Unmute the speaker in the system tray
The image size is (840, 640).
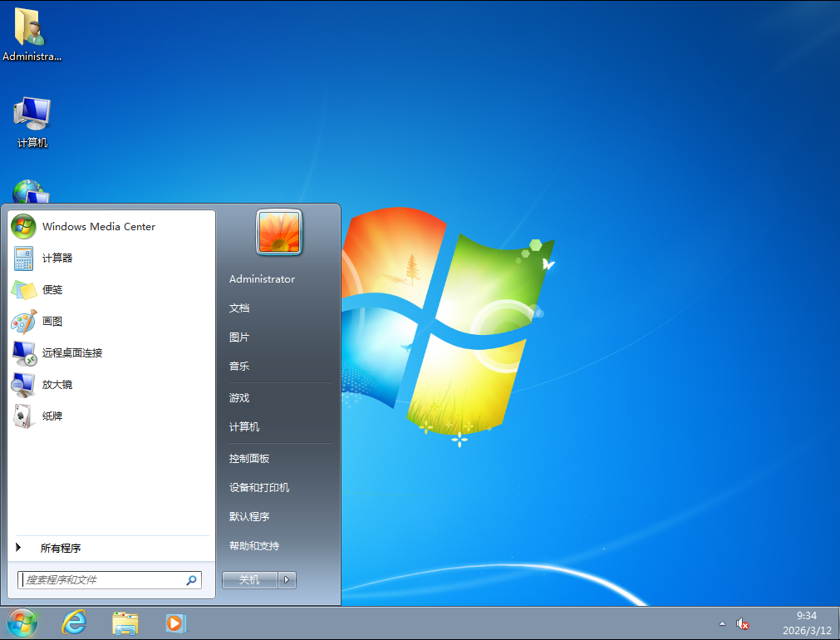[742, 623]
